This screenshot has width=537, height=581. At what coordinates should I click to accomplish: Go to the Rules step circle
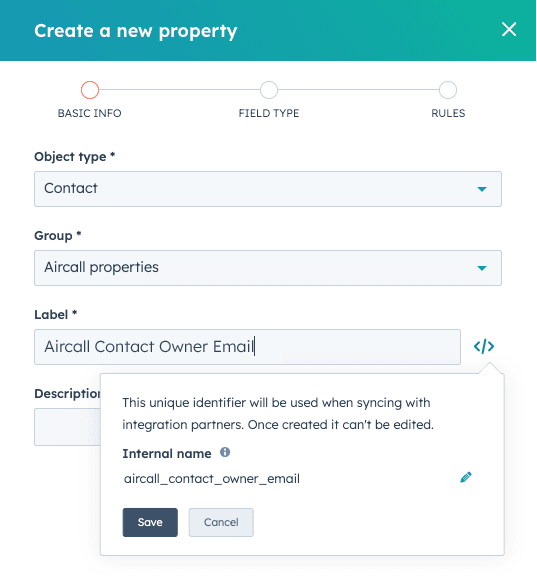click(x=448, y=90)
